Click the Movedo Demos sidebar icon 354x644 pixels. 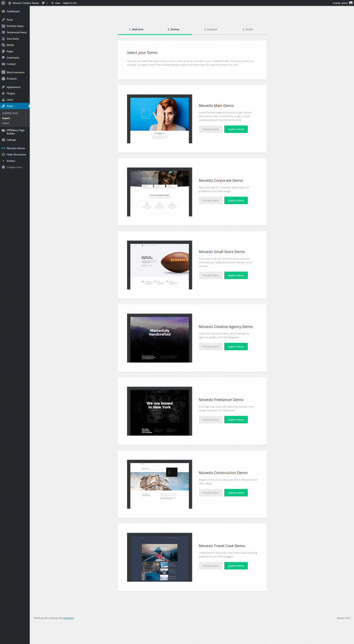[3, 148]
